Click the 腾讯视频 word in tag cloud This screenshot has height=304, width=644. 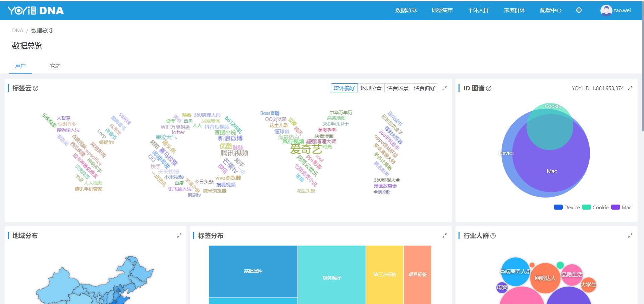tap(234, 153)
